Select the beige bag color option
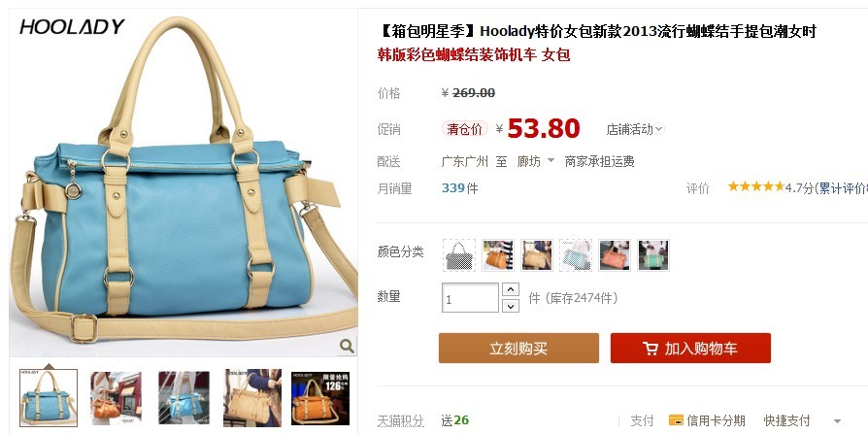Image resolution: width=868 pixels, height=434 pixels. [536, 255]
